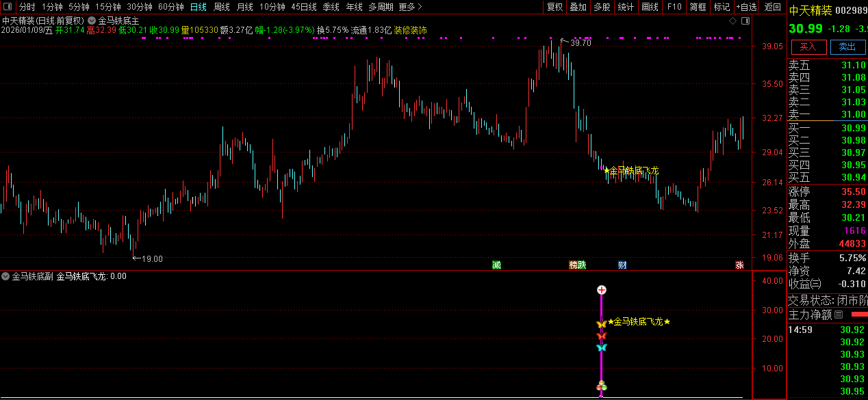Expand the 更多 periods menu
The height and width of the screenshot is (400, 868).
point(410,7)
